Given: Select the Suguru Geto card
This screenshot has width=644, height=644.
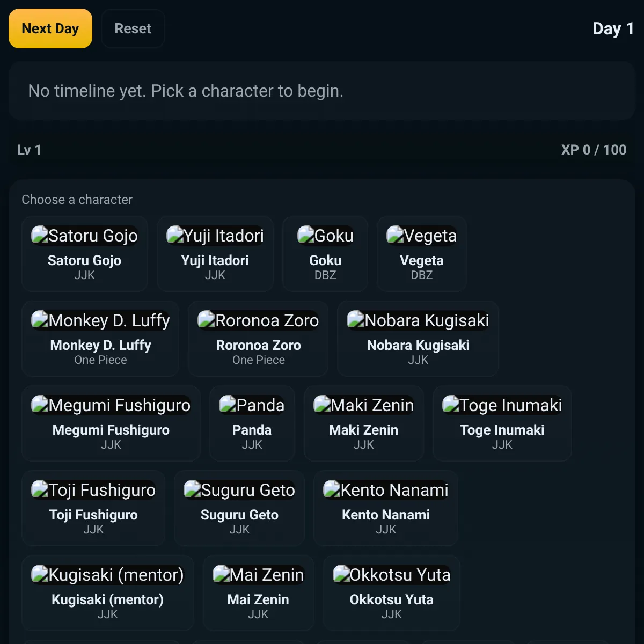Looking at the screenshot, I should coord(239,508).
